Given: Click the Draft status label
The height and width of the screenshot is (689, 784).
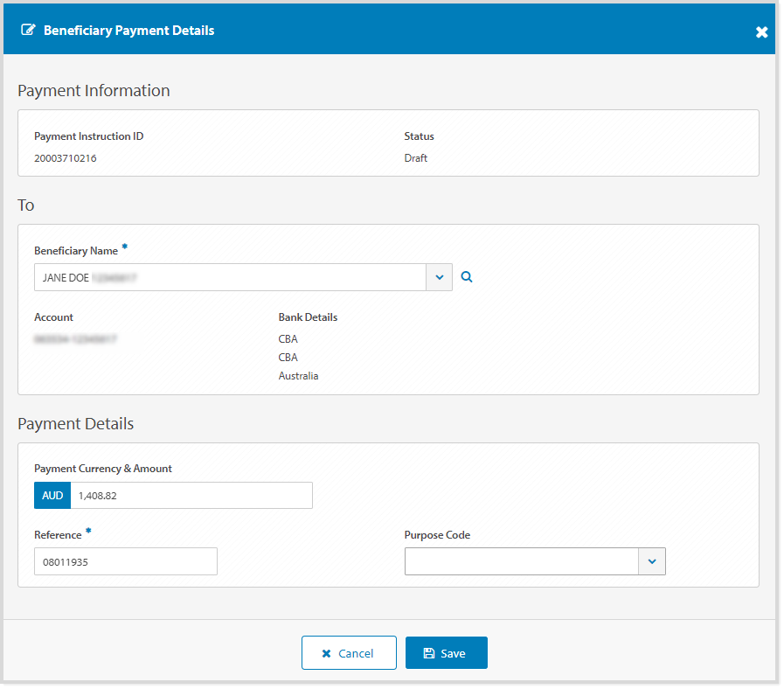Looking at the screenshot, I should pyautogui.click(x=415, y=157).
